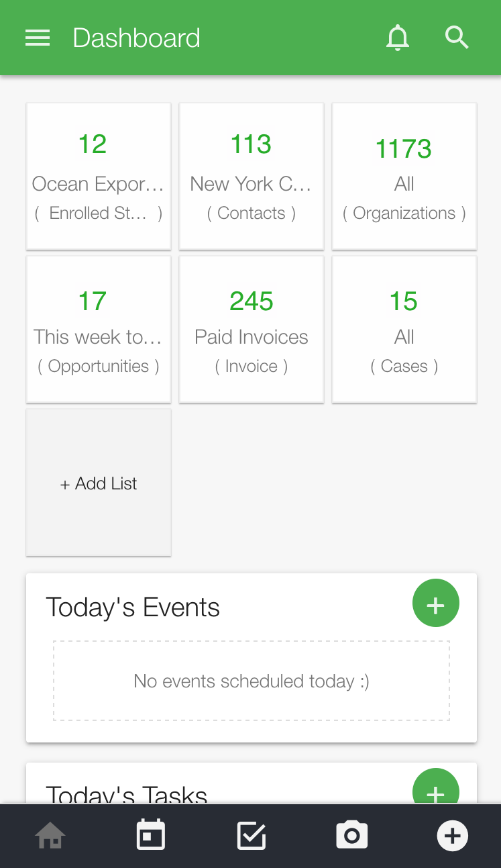Open This week Opportunities tile
501x868 pixels.
click(x=99, y=329)
